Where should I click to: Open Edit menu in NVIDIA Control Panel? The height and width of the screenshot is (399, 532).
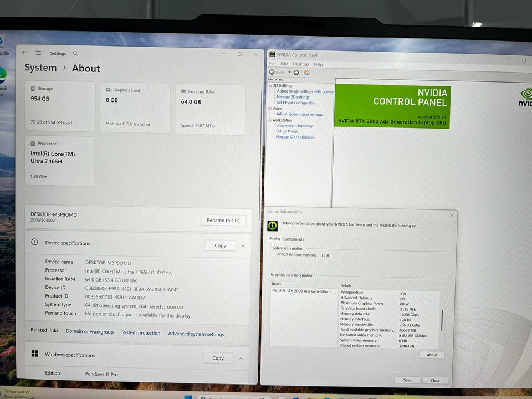[284, 64]
